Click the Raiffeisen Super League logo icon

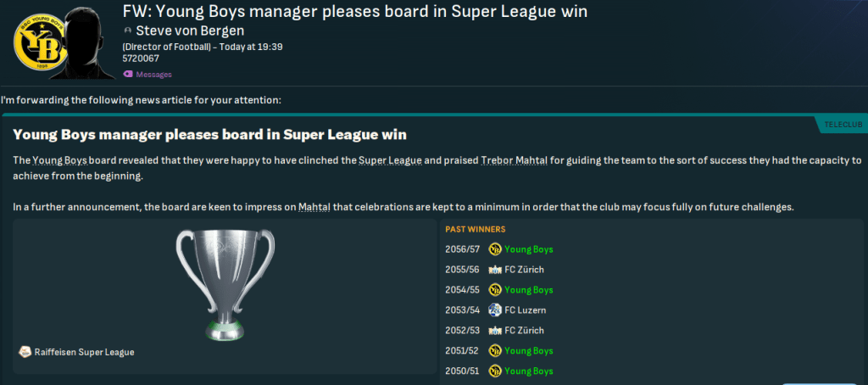tap(23, 352)
